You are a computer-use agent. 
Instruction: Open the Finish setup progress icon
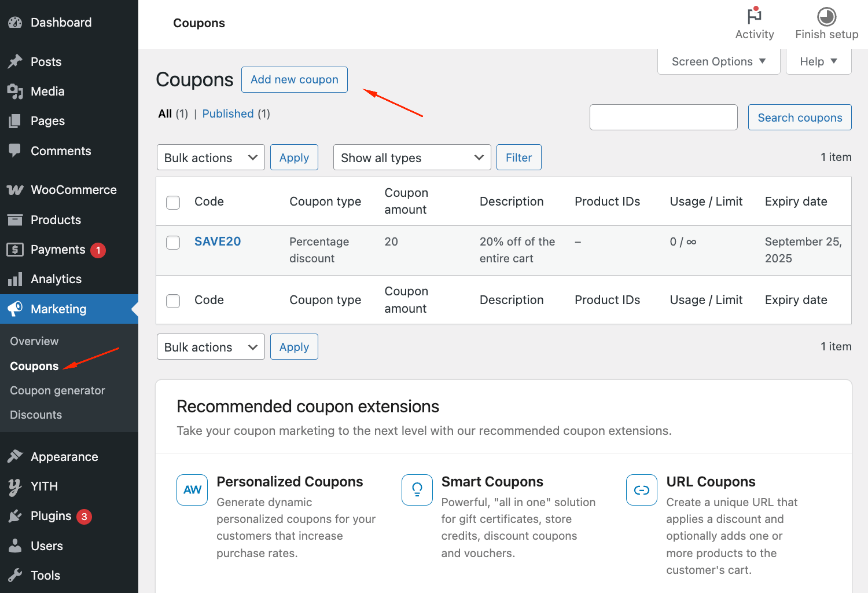826,16
